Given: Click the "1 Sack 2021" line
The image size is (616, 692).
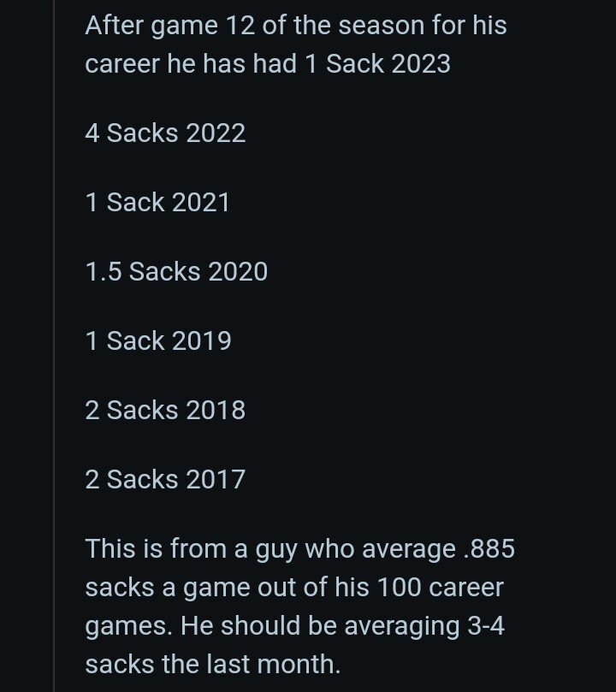Looking at the screenshot, I should tap(157, 203).
